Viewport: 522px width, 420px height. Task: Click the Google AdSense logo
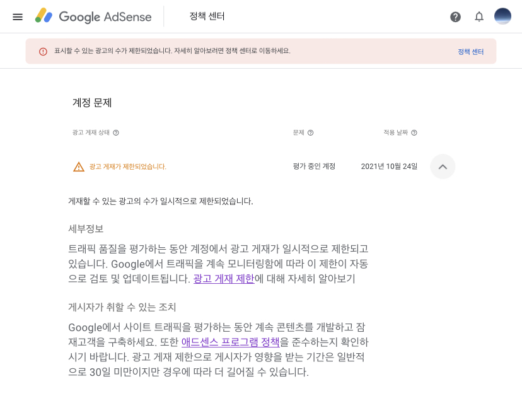coord(93,16)
